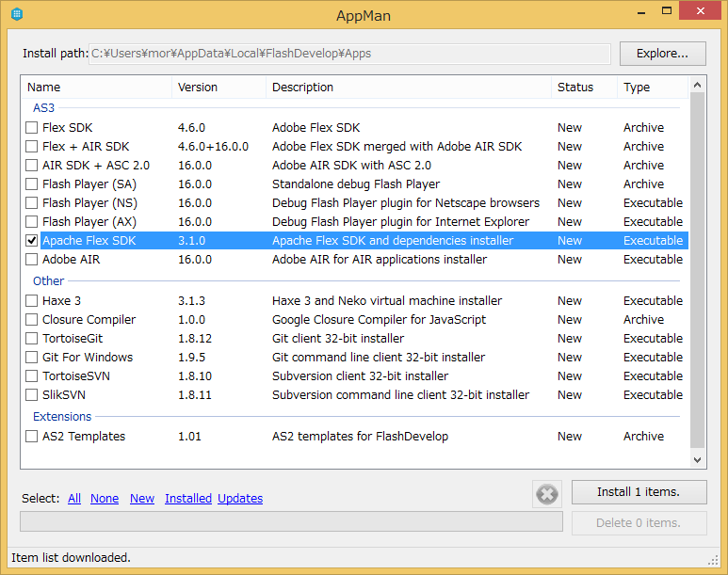The width and height of the screenshot is (728, 575).
Task: Click the list scrollbar up arrow
Action: pos(697,85)
